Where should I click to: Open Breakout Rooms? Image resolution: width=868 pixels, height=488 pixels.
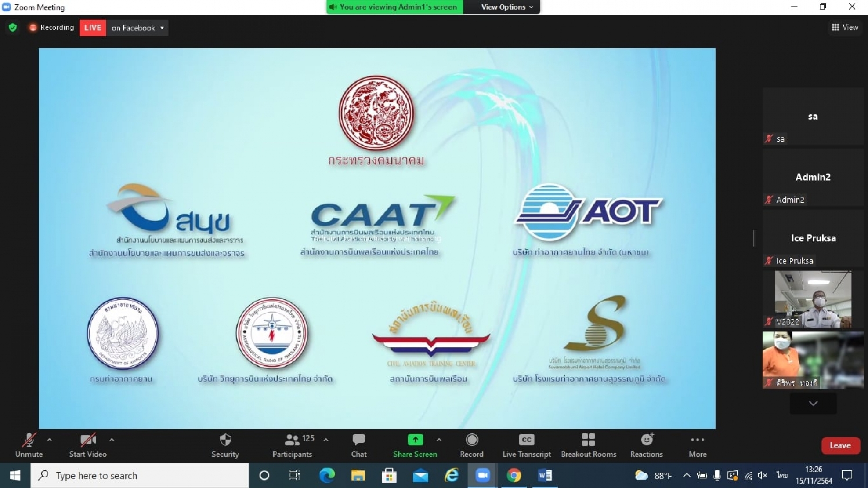(588, 445)
